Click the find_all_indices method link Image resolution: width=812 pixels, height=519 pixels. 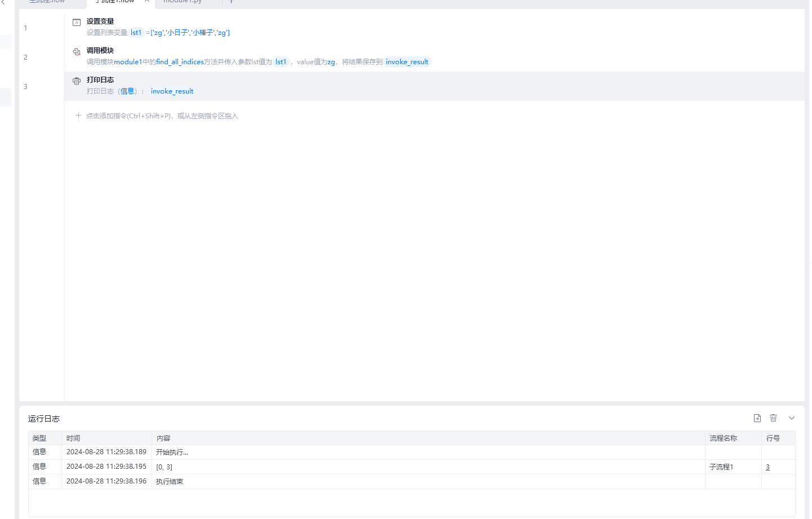[x=180, y=62]
